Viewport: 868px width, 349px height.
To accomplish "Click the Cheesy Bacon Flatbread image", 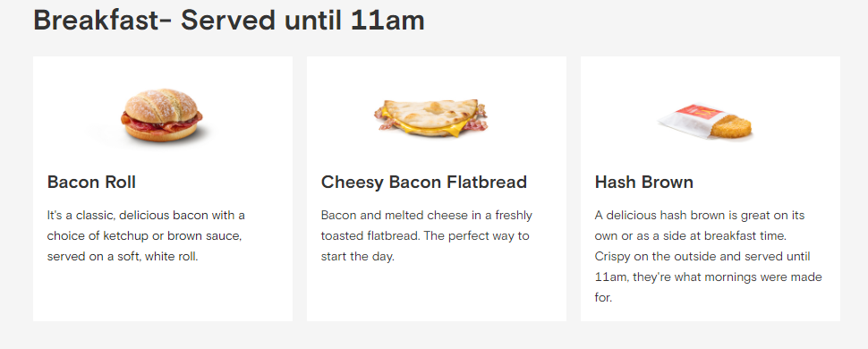I will pyautogui.click(x=430, y=118).
